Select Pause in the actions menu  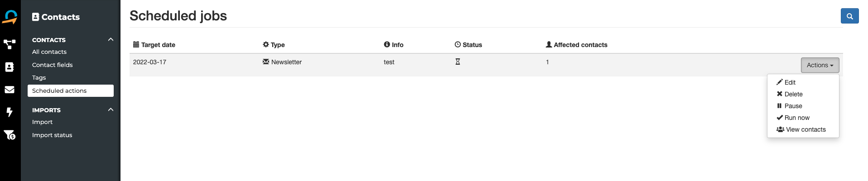tap(789, 106)
